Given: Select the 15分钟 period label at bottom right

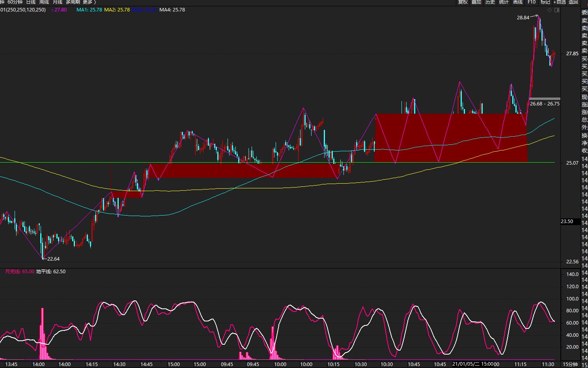Looking at the screenshot, I should point(570,364).
